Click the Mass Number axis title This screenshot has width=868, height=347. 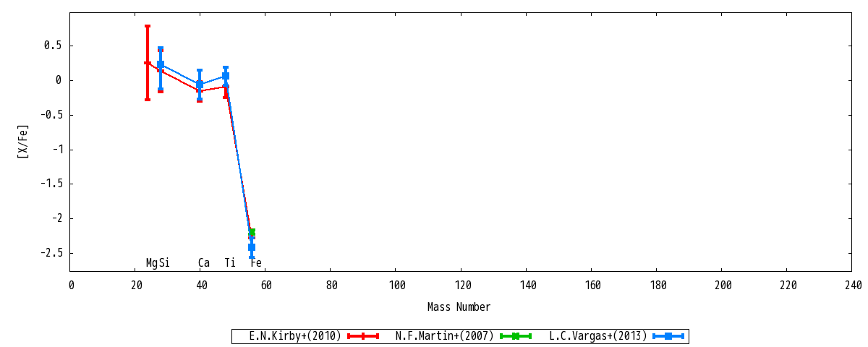click(459, 307)
